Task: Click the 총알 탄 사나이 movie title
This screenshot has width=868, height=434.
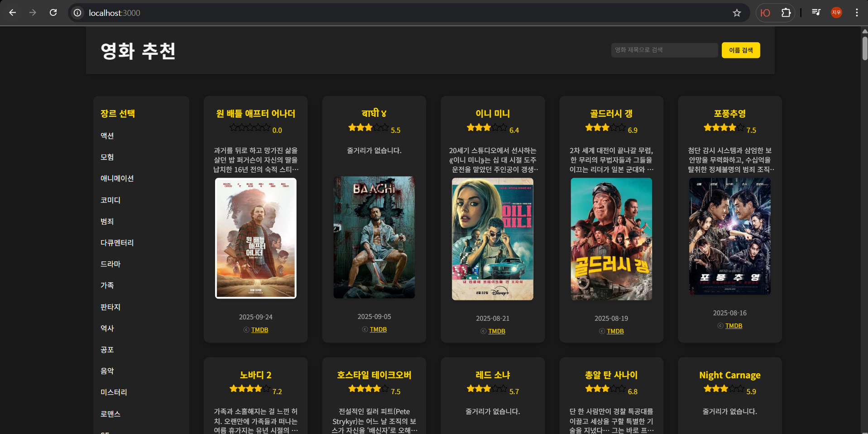Action: point(611,375)
